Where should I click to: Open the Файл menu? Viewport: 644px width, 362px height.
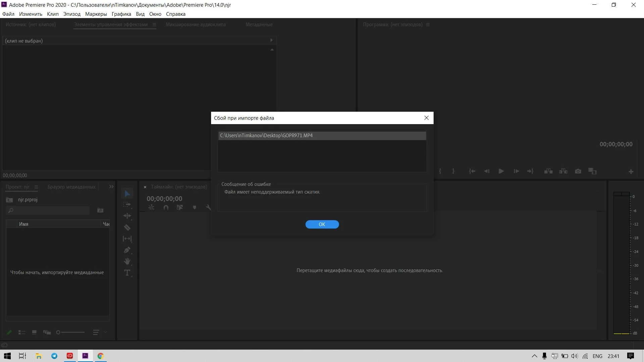click(x=8, y=14)
